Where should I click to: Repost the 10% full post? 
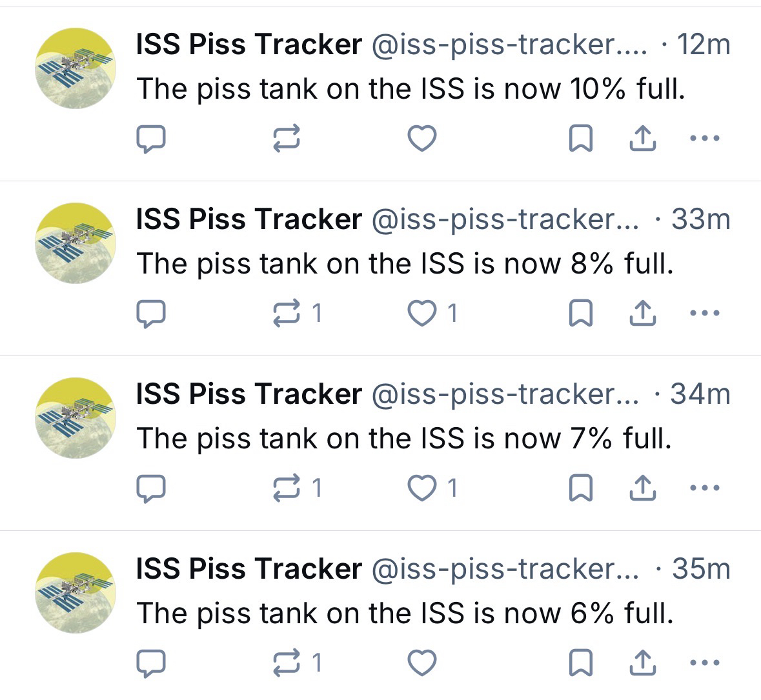tap(287, 139)
